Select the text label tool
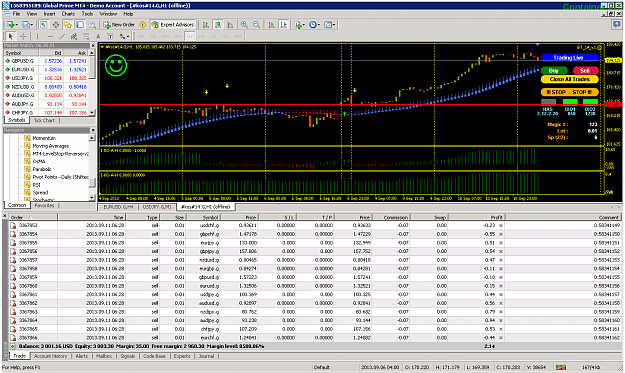 click(x=110, y=36)
